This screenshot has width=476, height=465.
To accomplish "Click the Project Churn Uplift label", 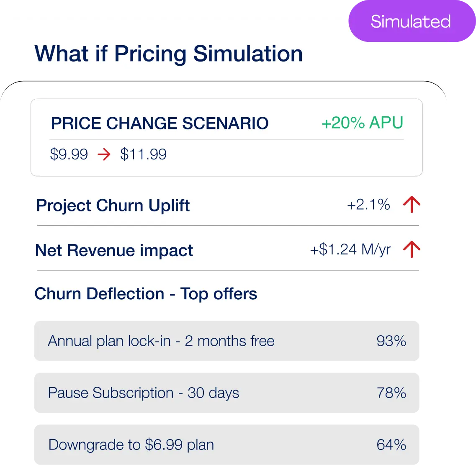I will [x=113, y=206].
